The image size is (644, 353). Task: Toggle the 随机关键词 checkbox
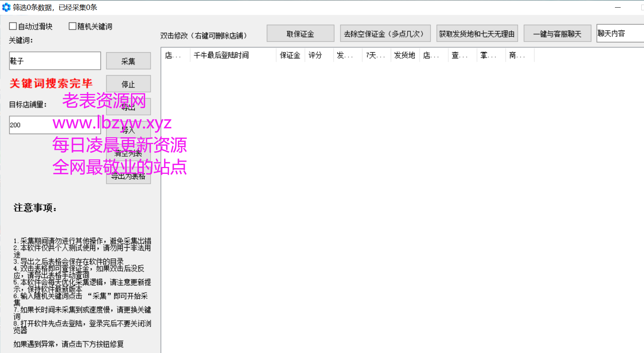pyautogui.click(x=72, y=26)
